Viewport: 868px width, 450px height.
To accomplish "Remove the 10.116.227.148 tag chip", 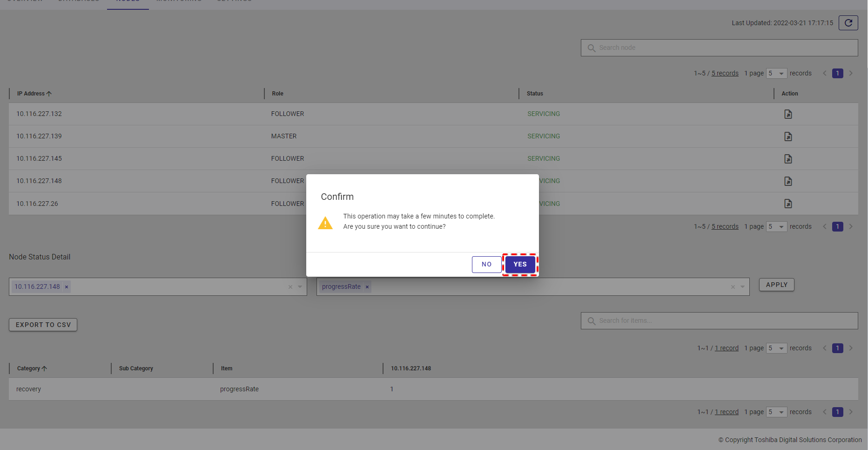I will click(67, 287).
